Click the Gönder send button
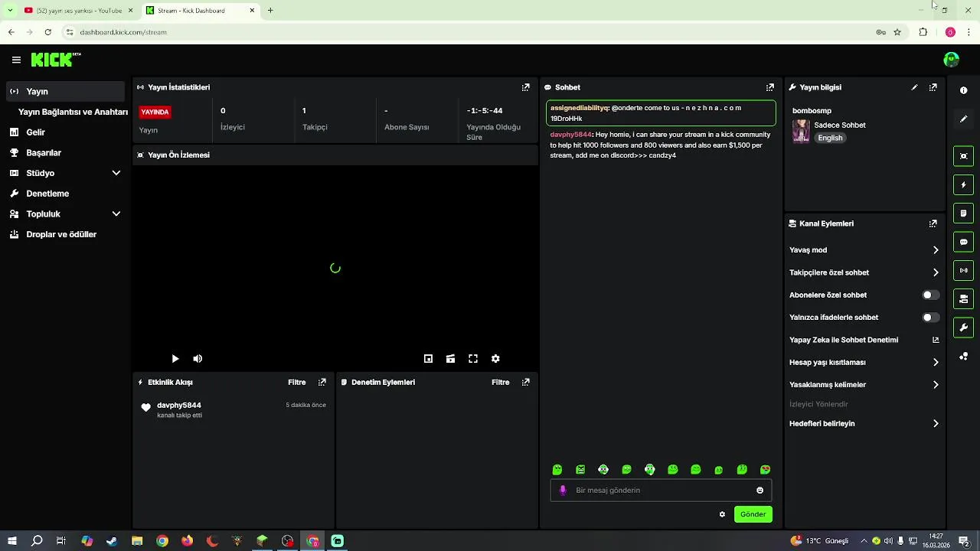Image resolution: width=980 pixels, height=551 pixels. tap(753, 514)
